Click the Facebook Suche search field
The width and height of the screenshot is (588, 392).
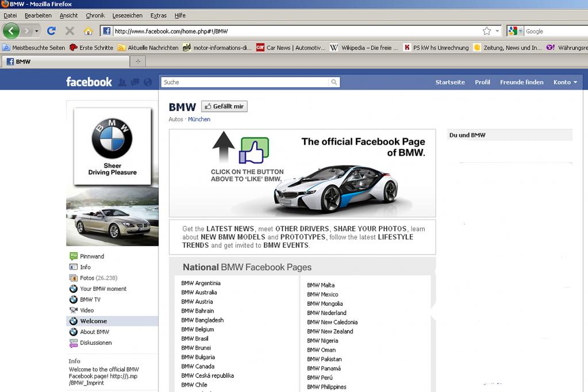pyautogui.click(x=245, y=82)
